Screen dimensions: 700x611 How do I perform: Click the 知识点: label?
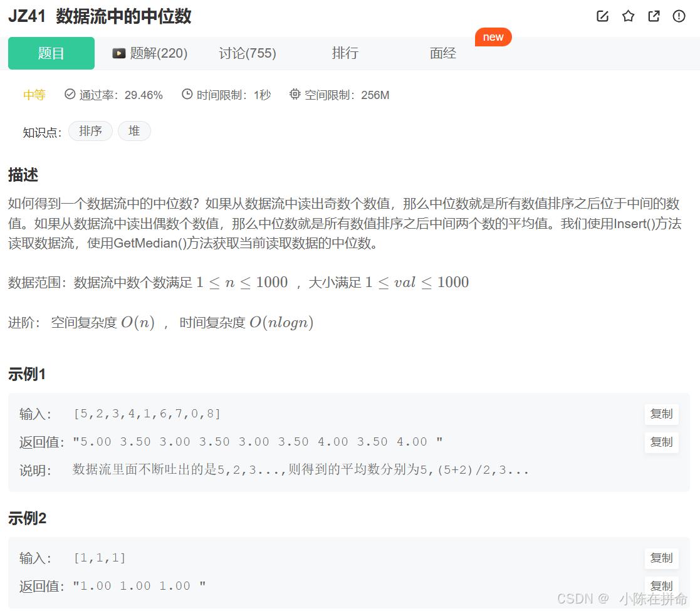pyautogui.click(x=42, y=133)
